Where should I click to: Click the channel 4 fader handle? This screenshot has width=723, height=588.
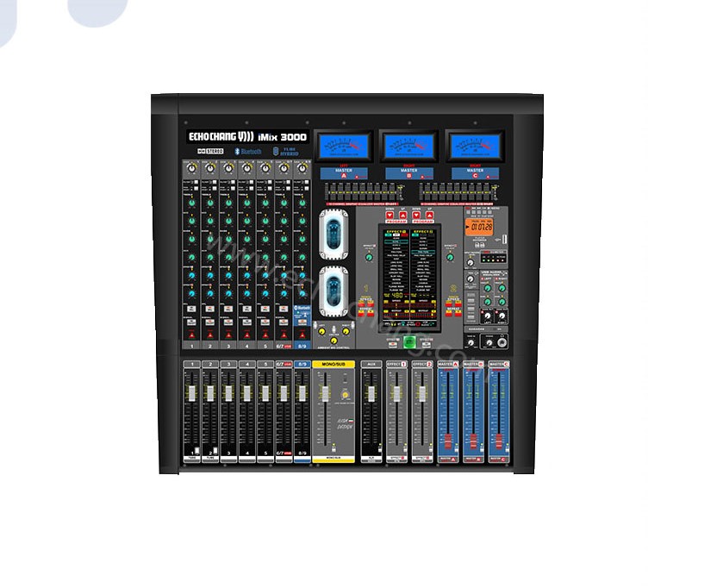coord(246,393)
